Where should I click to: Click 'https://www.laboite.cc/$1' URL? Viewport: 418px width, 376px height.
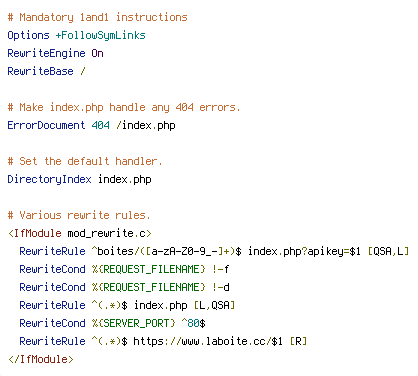tap(208, 341)
